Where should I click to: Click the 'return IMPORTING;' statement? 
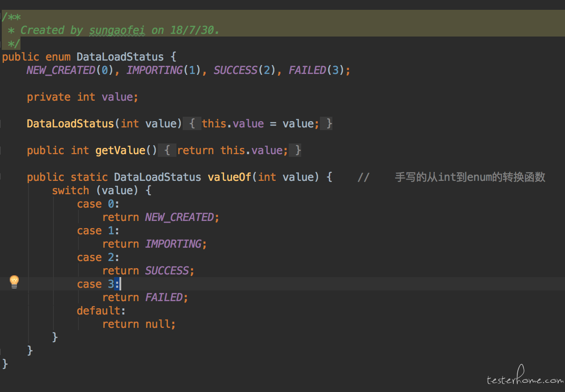click(155, 244)
